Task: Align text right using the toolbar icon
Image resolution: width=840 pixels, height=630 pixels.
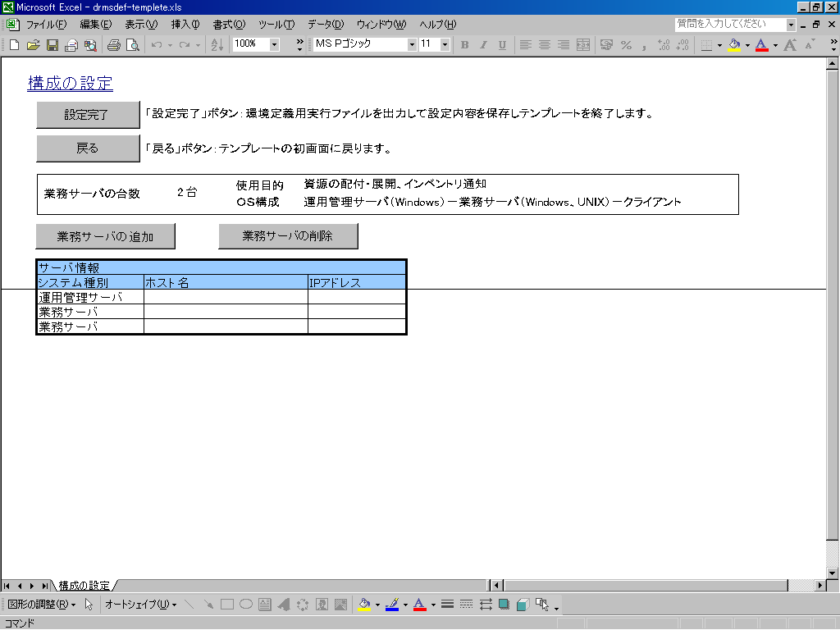Action: tap(563, 45)
